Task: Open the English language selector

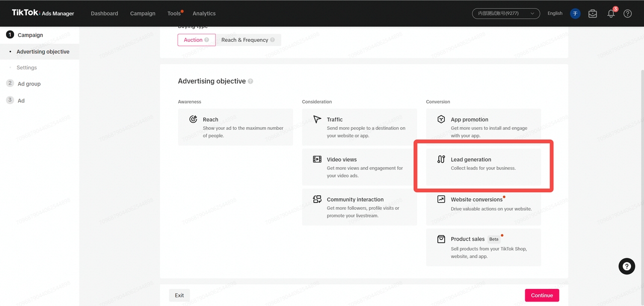Action: (555, 14)
